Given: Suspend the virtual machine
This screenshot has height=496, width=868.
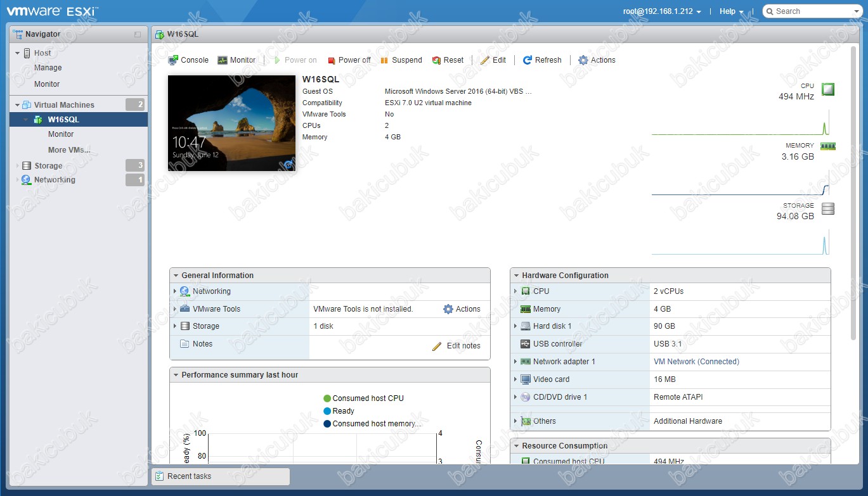Looking at the screenshot, I should [x=401, y=60].
